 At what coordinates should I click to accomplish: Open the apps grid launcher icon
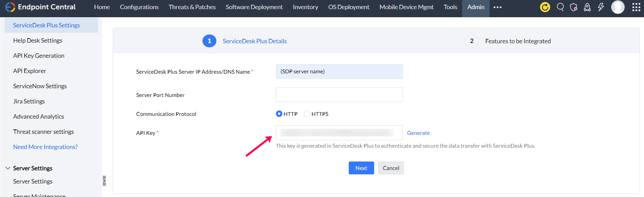[x=636, y=7]
